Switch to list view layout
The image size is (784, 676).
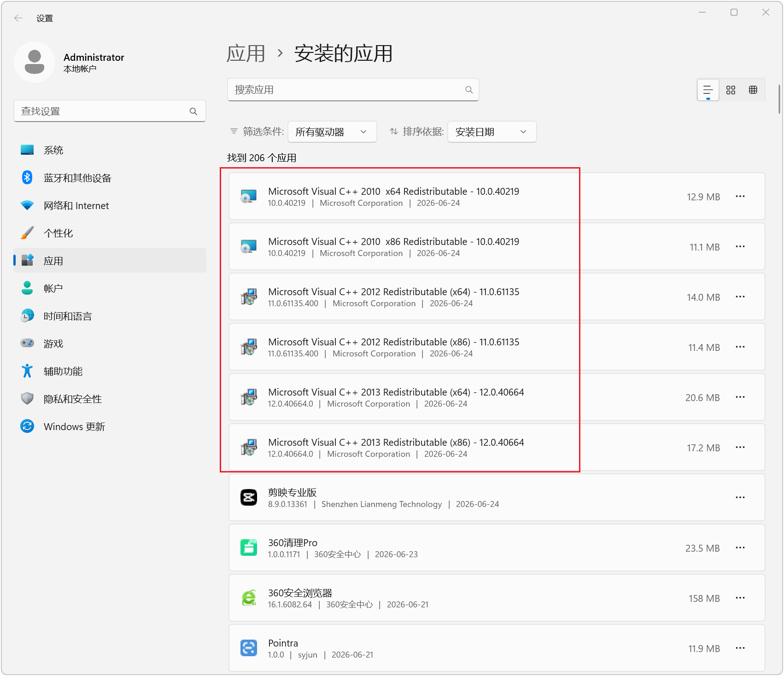(708, 90)
